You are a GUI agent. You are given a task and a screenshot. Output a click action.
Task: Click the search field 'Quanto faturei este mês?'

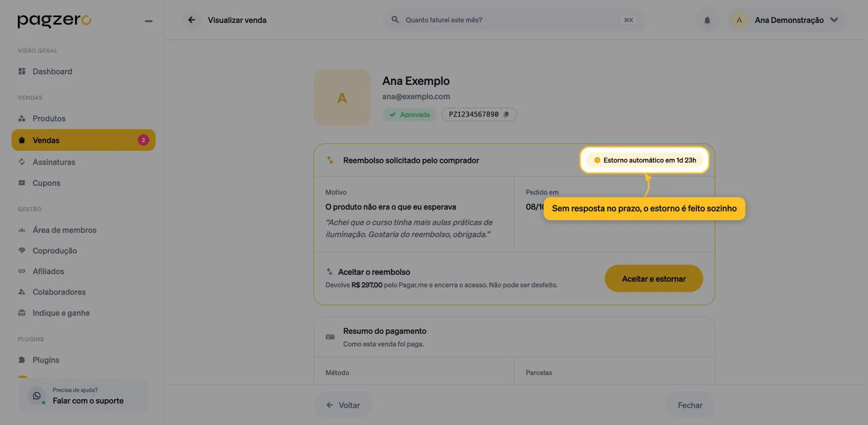pos(513,20)
